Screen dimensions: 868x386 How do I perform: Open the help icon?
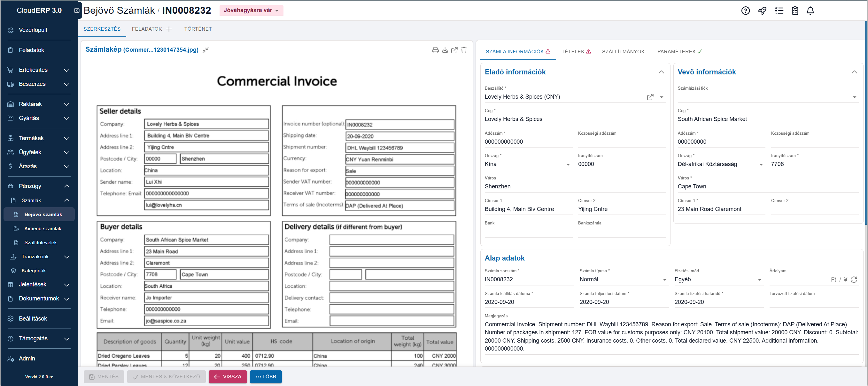point(745,11)
